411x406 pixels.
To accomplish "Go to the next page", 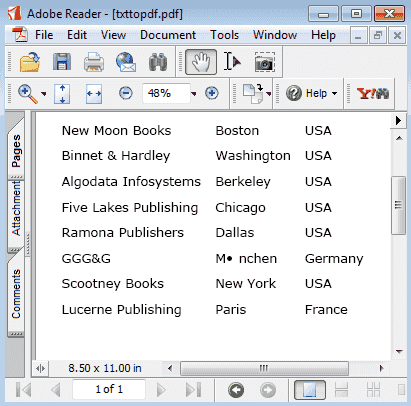I will (161, 390).
